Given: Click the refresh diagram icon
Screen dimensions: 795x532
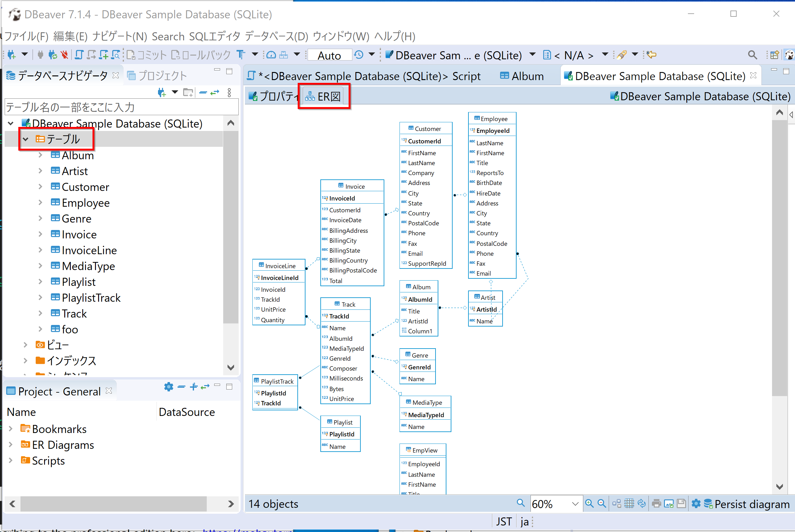Looking at the screenshot, I should (642, 503).
